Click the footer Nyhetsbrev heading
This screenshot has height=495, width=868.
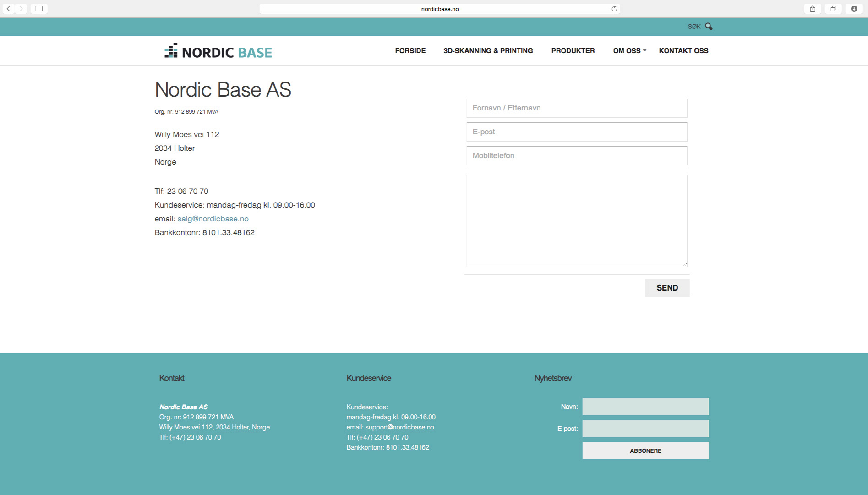tap(553, 378)
